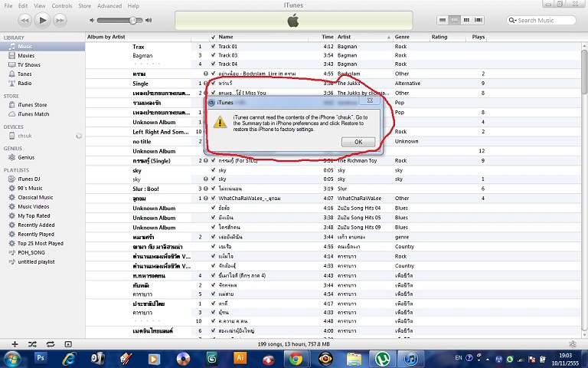Uncheck the Track 01 checkbox

tap(213, 47)
